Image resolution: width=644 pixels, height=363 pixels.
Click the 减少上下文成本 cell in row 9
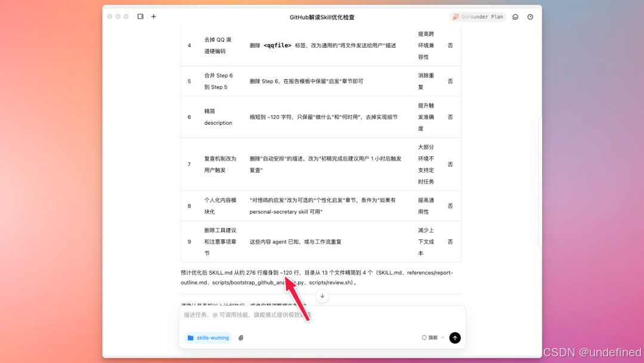click(x=426, y=242)
